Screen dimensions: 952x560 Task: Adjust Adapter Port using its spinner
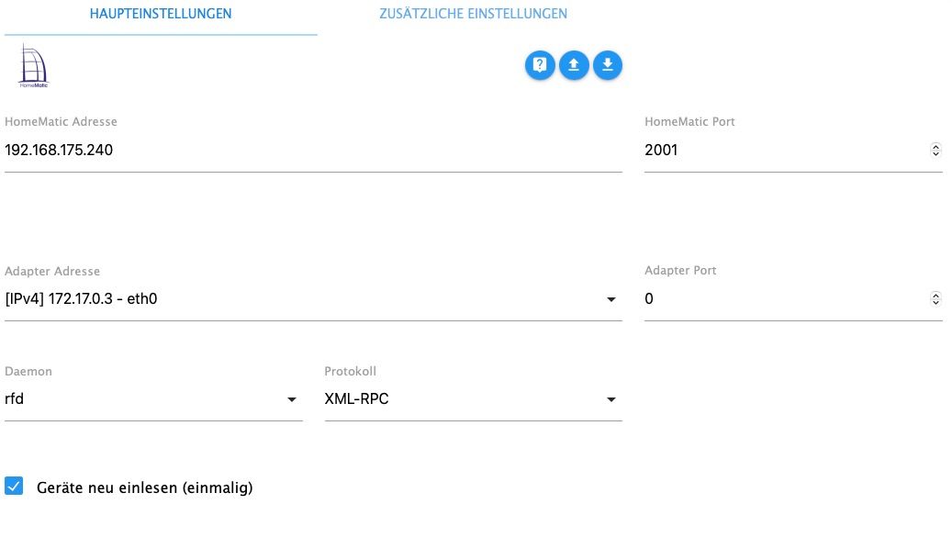pyautogui.click(x=935, y=299)
